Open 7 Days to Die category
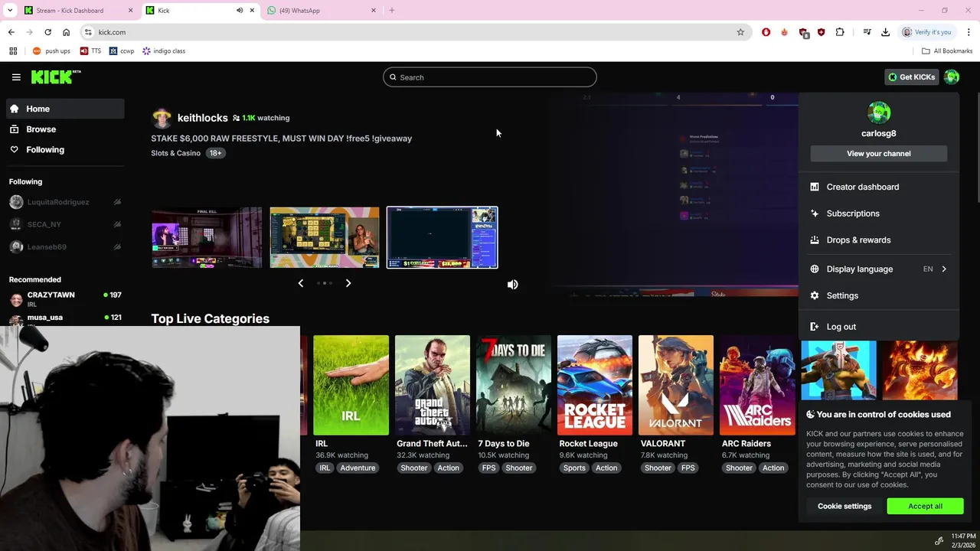The image size is (980, 551). point(514,385)
